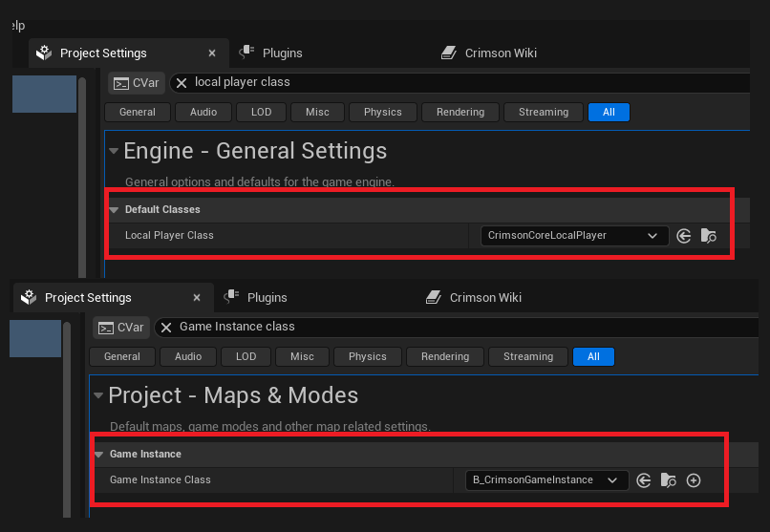
Task: Click the upper Plugins plug icon
Action: coord(246,52)
